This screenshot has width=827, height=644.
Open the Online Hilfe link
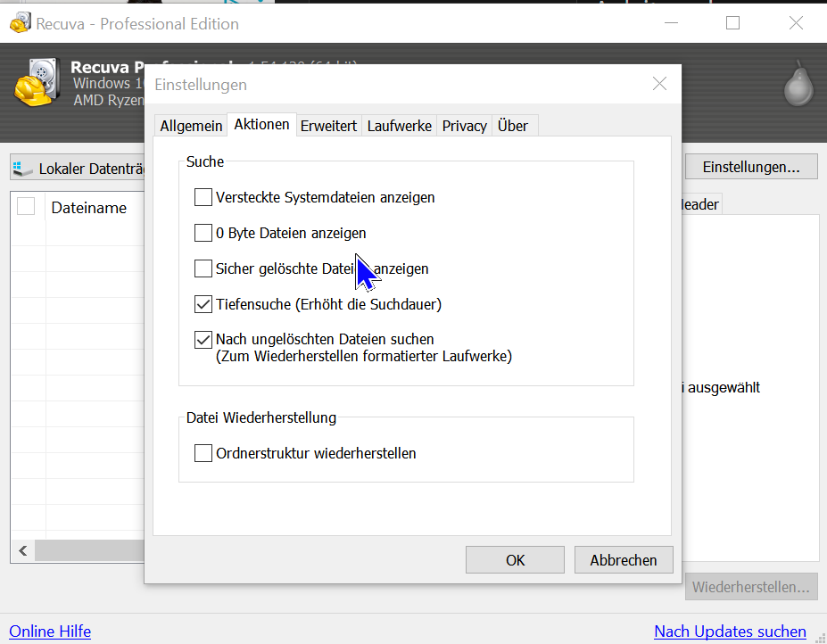click(50, 632)
